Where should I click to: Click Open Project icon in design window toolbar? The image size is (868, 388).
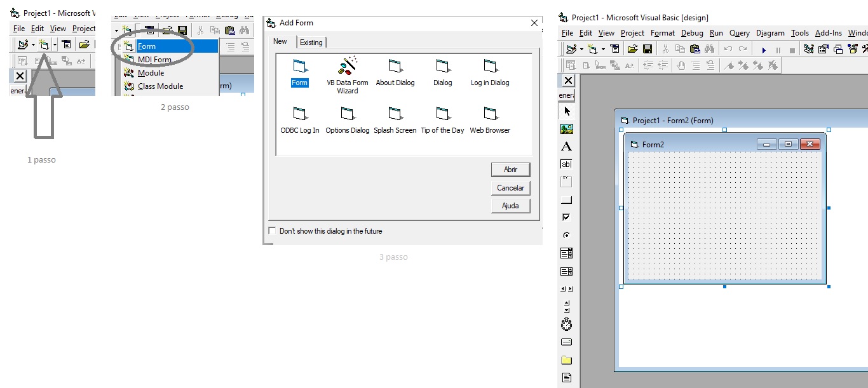(632, 49)
